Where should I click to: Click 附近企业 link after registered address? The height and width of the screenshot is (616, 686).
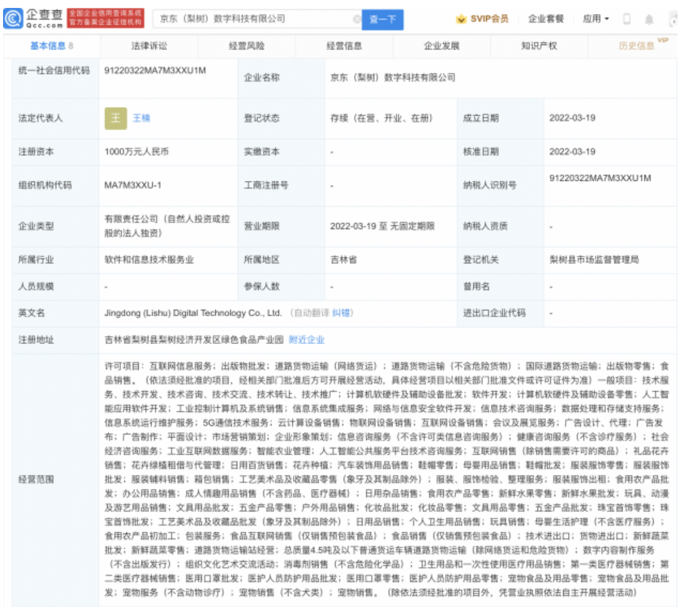point(307,340)
